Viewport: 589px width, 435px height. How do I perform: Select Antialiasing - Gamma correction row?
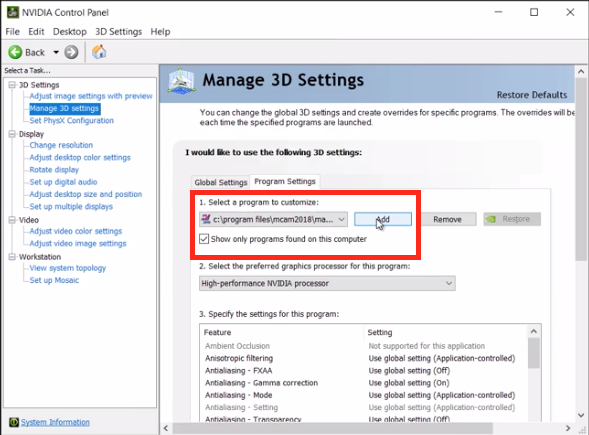tap(364, 383)
